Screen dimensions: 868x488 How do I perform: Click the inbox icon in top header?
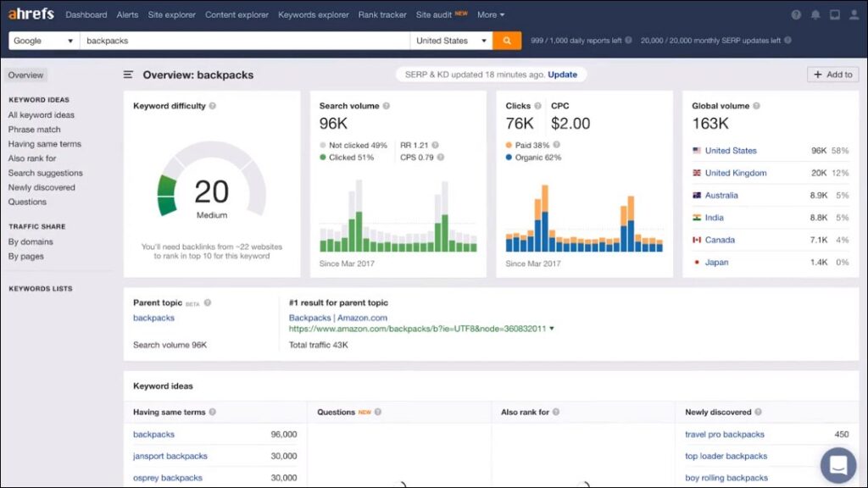pyautogui.click(x=835, y=15)
